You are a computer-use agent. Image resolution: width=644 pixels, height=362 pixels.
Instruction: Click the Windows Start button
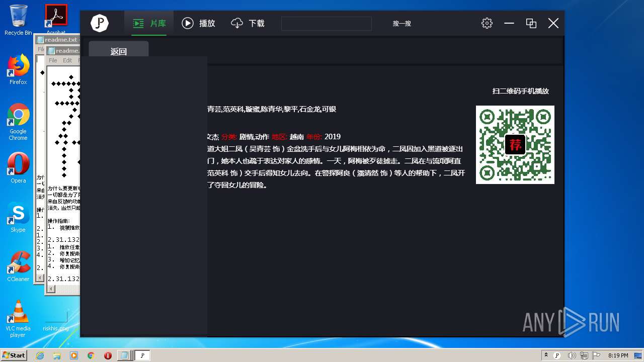click(x=14, y=355)
